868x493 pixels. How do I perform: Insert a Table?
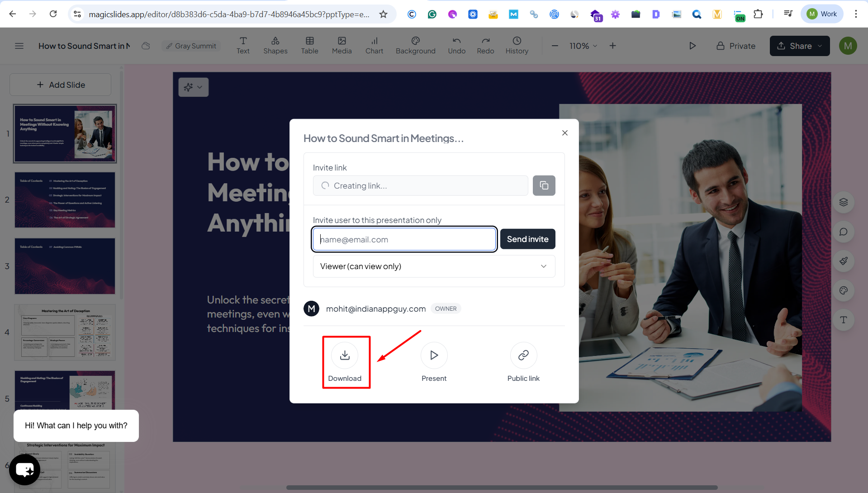[x=310, y=46]
